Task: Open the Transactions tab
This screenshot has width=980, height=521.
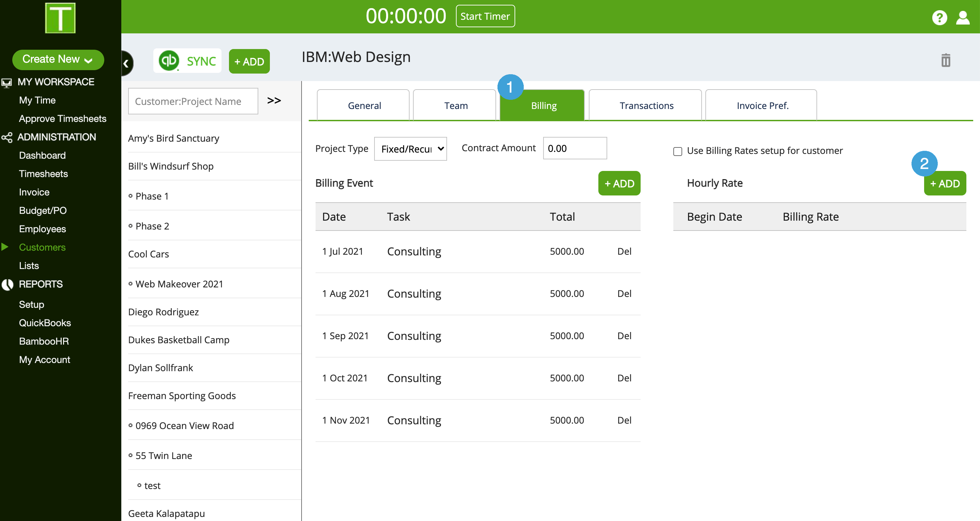Action: pos(646,105)
